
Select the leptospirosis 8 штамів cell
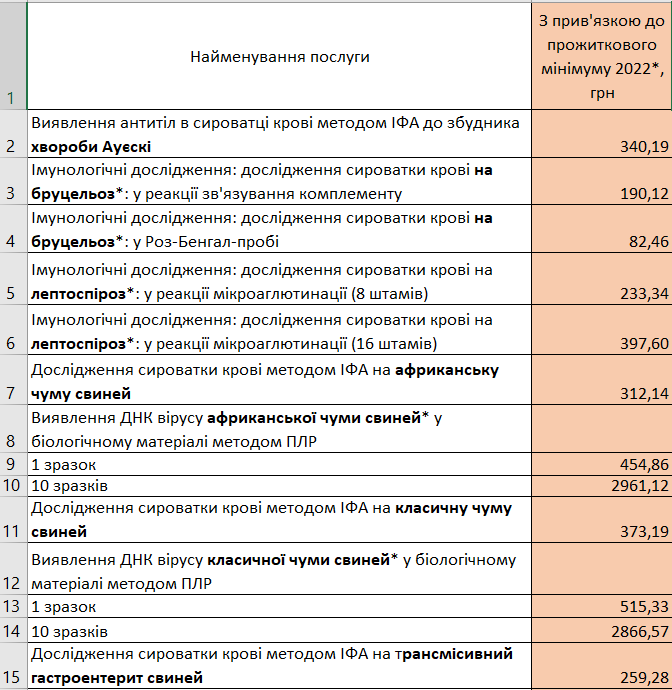point(279,282)
